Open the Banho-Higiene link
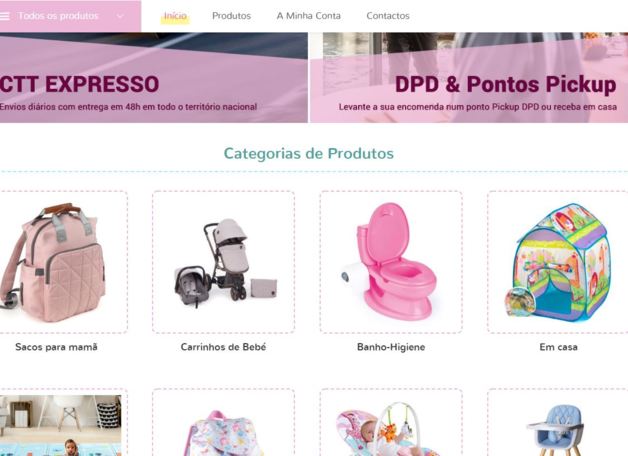 tap(391, 347)
